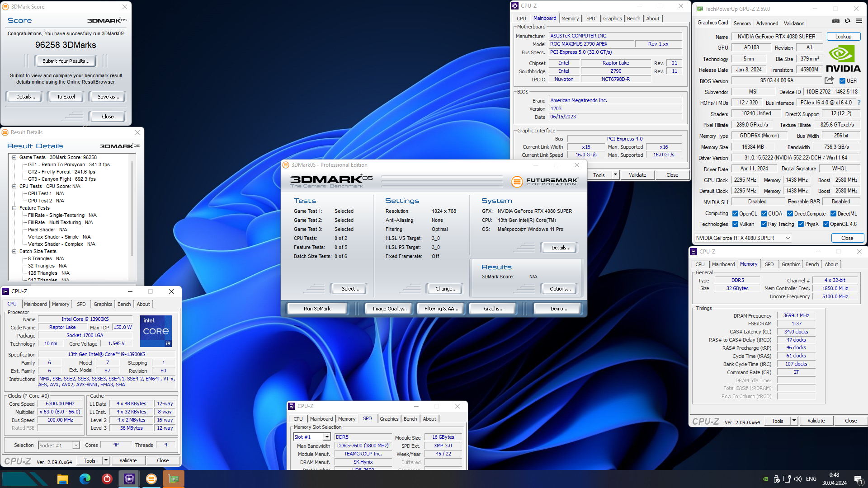
Task: Open the Validation tab in GPU-Z
Action: 794,23
